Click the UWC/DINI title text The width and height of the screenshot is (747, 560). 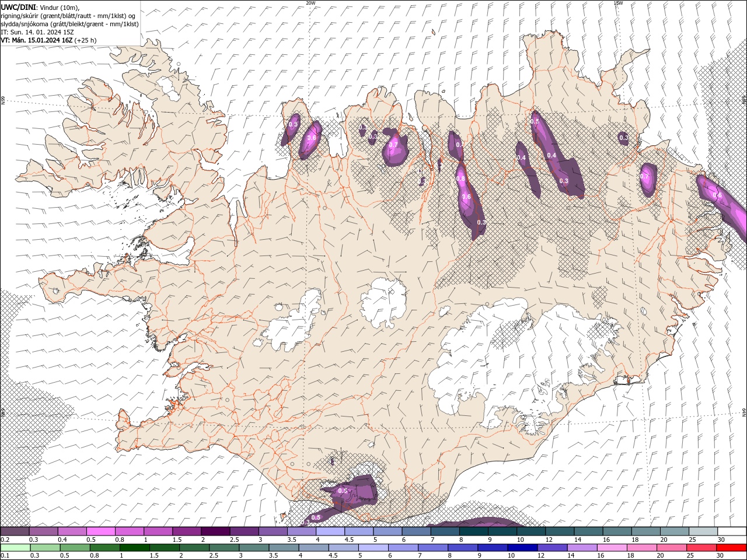click(19, 7)
